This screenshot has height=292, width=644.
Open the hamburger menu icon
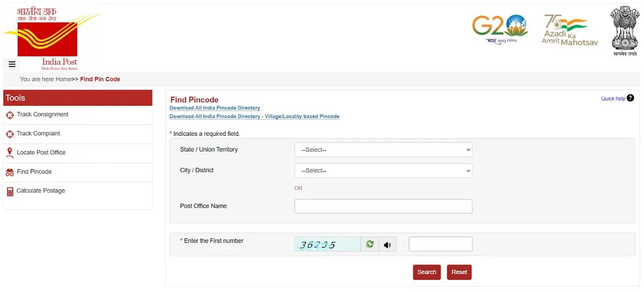[x=12, y=64]
